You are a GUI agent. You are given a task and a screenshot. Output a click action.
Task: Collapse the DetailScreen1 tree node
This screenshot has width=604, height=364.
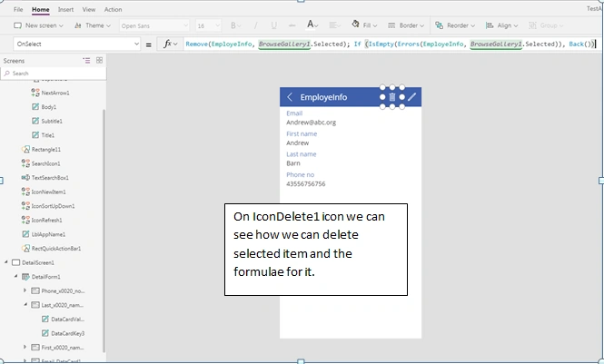[6, 262]
